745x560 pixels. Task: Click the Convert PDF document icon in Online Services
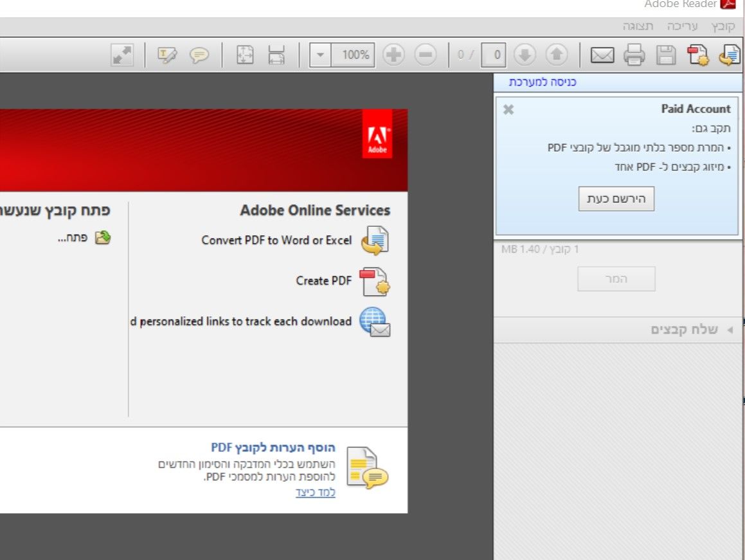click(375, 240)
